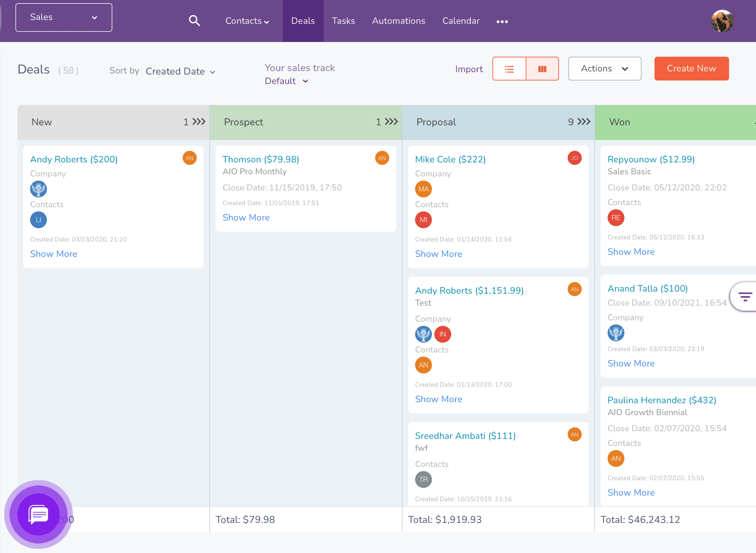This screenshot has width=756, height=553.
Task: Click the Deals tab in navigation
Action: (303, 21)
